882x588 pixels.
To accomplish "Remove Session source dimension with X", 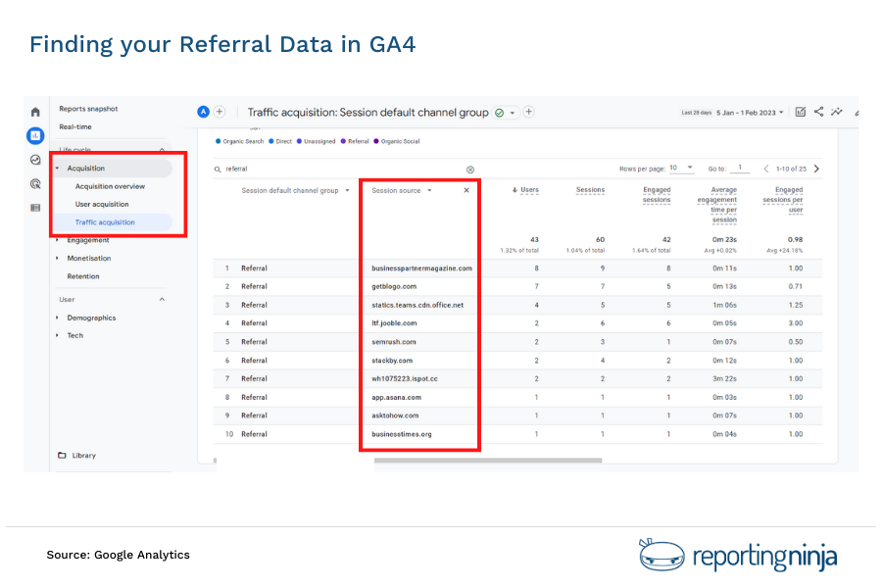I will point(466,190).
